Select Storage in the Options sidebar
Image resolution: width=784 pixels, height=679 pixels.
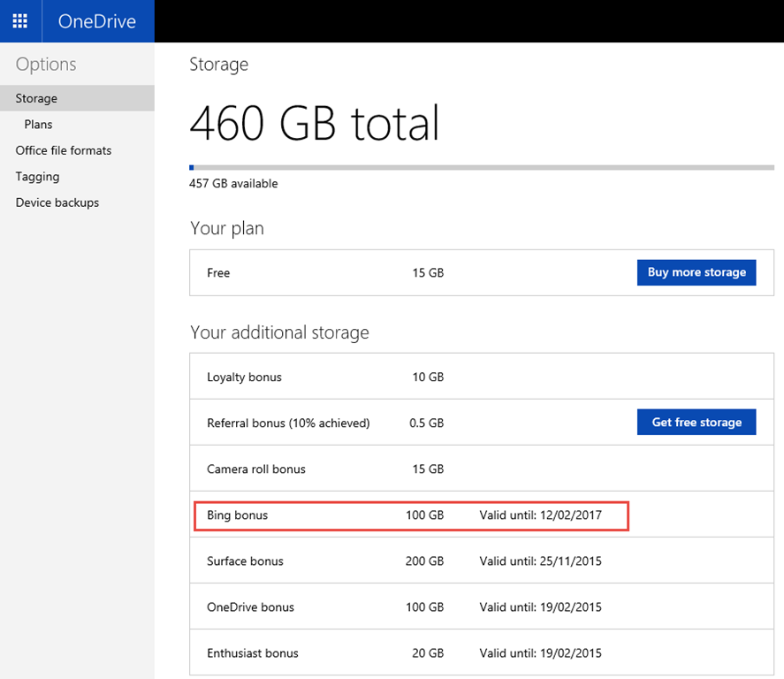pyautogui.click(x=36, y=98)
